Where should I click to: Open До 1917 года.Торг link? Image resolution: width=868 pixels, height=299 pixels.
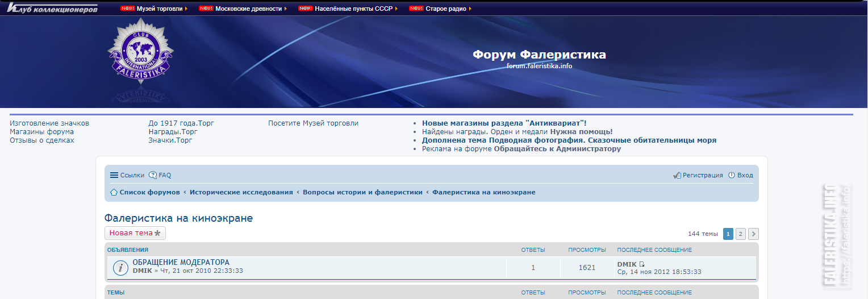coord(181,123)
